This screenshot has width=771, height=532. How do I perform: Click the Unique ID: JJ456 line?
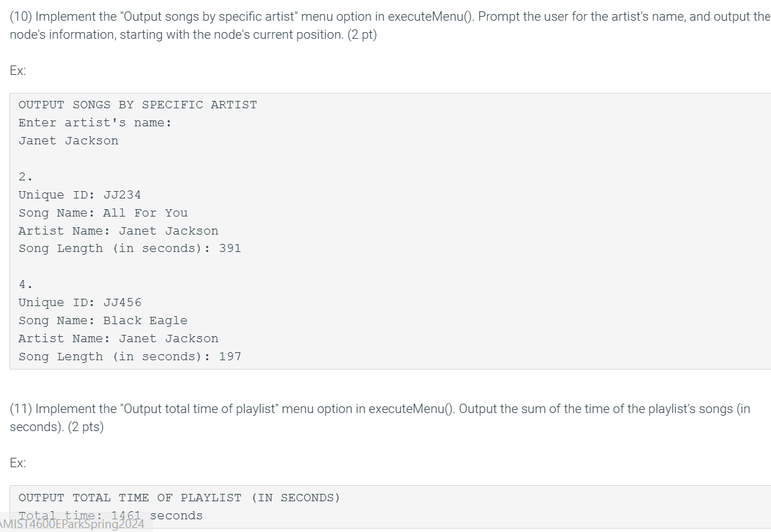tap(80, 303)
